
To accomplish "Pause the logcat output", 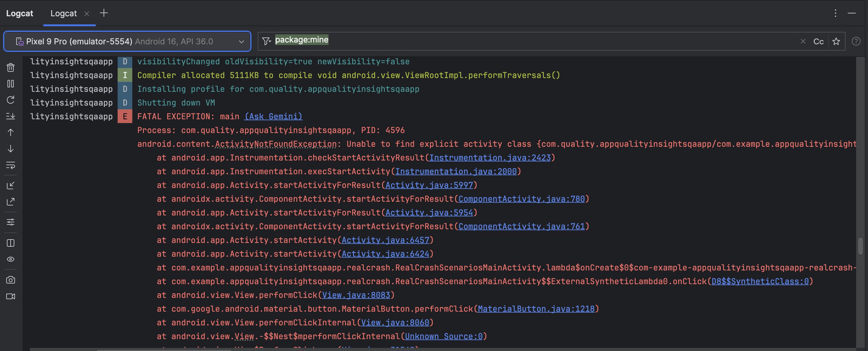I will (10, 84).
